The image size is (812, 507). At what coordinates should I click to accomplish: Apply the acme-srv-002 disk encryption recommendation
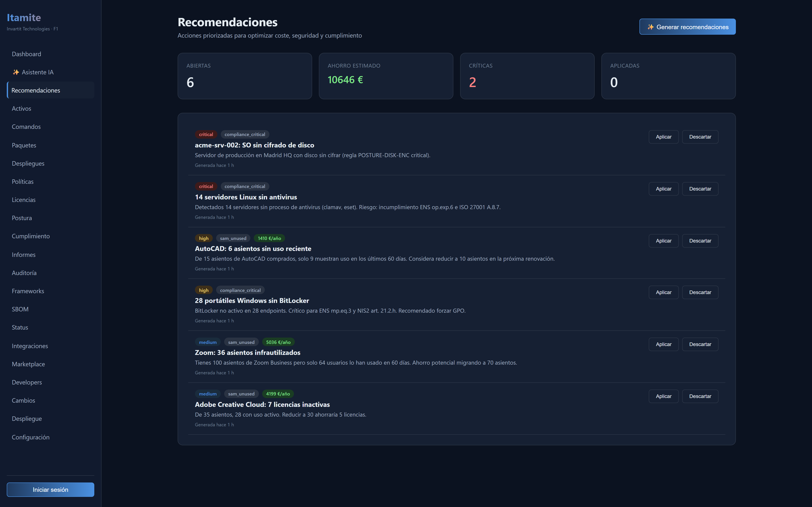click(x=663, y=137)
